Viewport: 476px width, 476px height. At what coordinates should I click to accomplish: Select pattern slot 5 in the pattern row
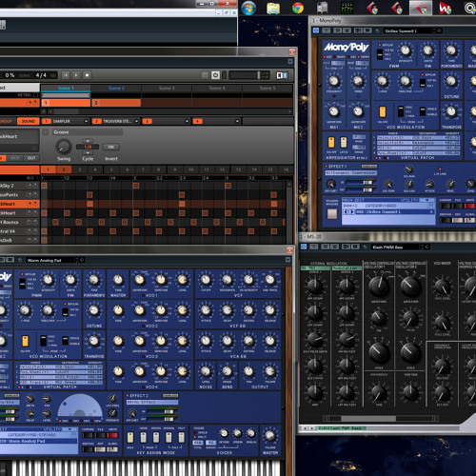click(111, 169)
